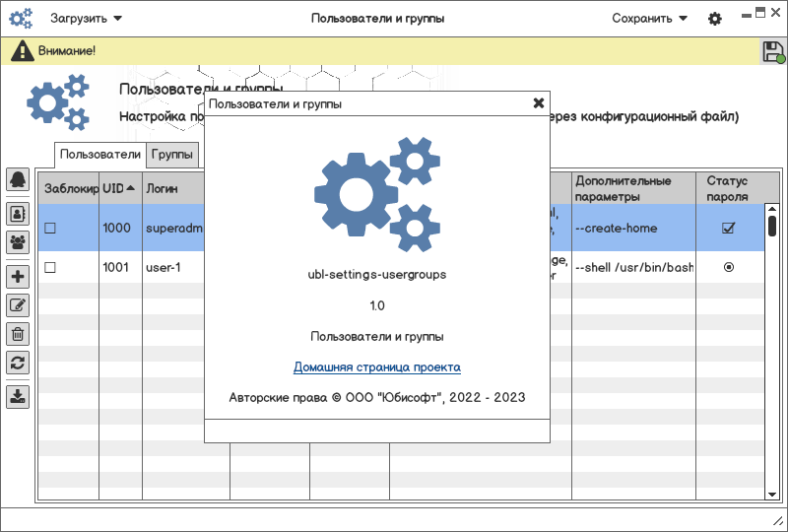Click the floppy disk save icon

point(773,51)
